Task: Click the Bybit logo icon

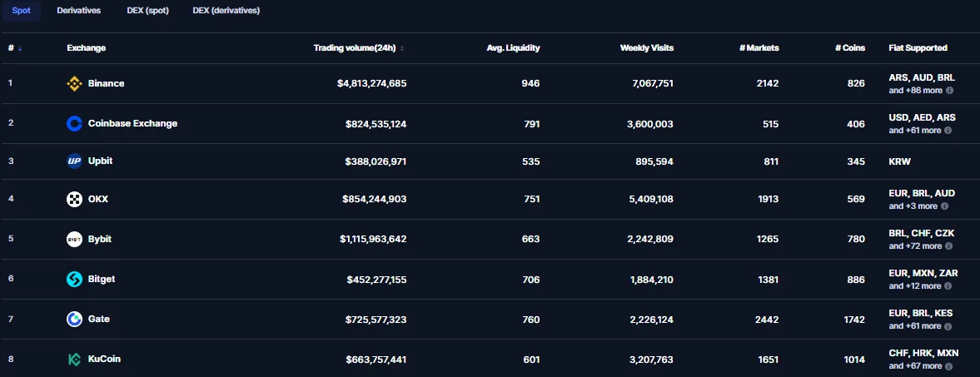Action: click(x=74, y=240)
